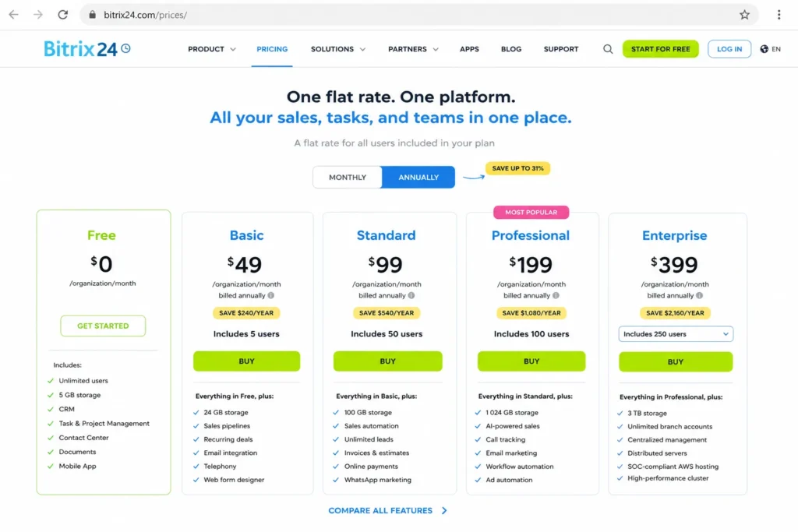This screenshot has width=798, height=532.
Task: Click the Save $240/Year label
Action: click(246, 313)
